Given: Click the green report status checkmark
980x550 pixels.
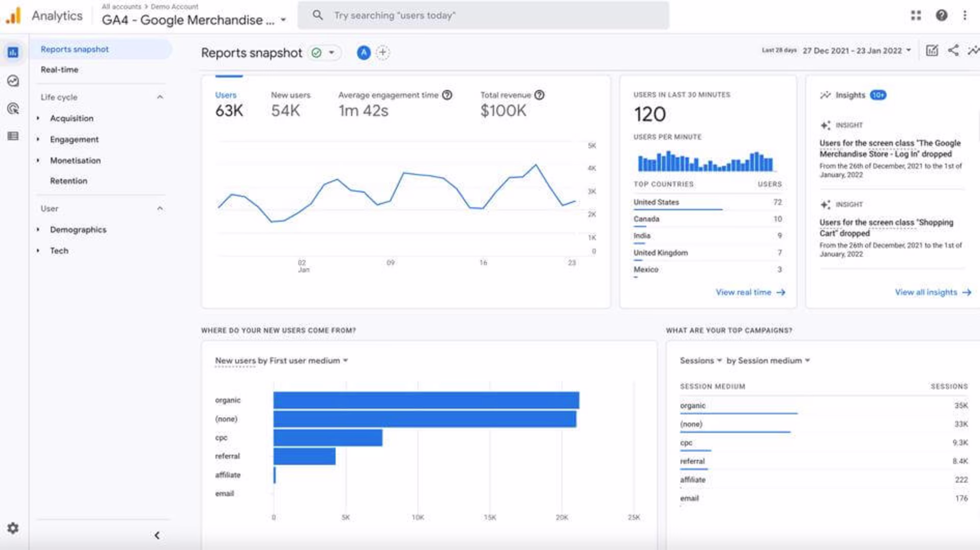Looking at the screenshot, I should point(316,53).
